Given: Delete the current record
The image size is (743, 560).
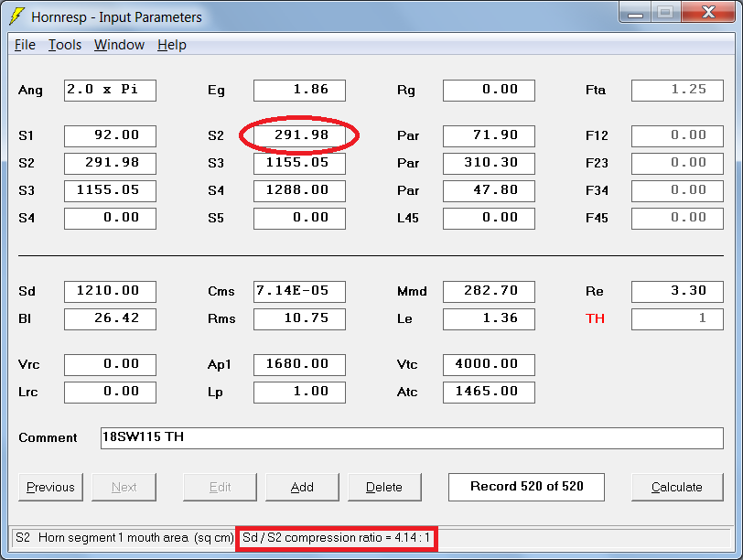Looking at the screenshot, I should [x=384, y=487].
